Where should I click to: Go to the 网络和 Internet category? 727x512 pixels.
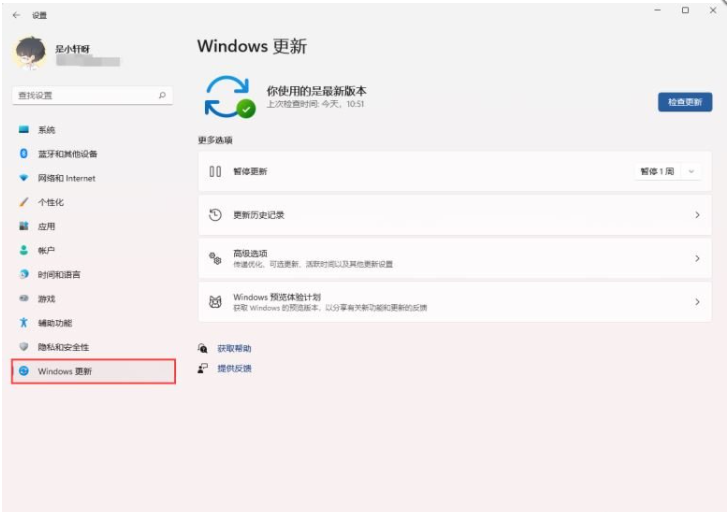pos(92,178)
